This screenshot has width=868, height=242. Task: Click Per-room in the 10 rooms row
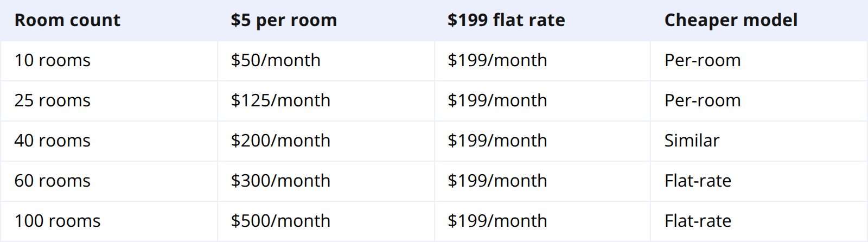(703, 60)
